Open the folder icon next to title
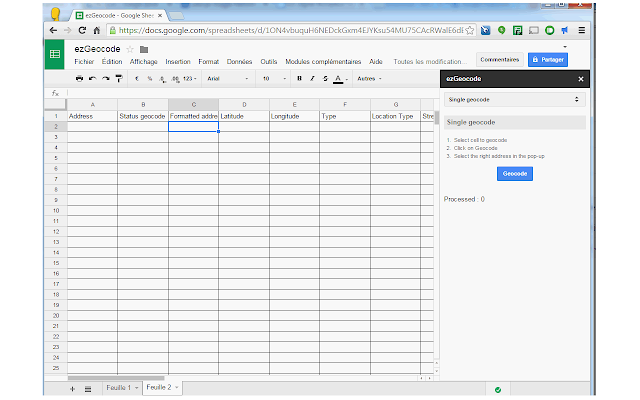The width and height of the screenshot is (640, 400). click(144, 49)
